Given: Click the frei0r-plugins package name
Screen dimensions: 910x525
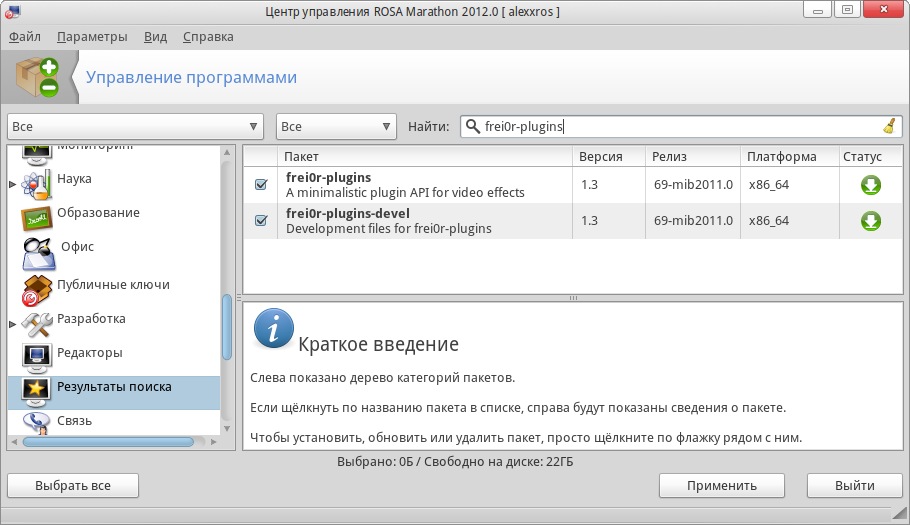Looking at the screenshot, I should point(328,178).
